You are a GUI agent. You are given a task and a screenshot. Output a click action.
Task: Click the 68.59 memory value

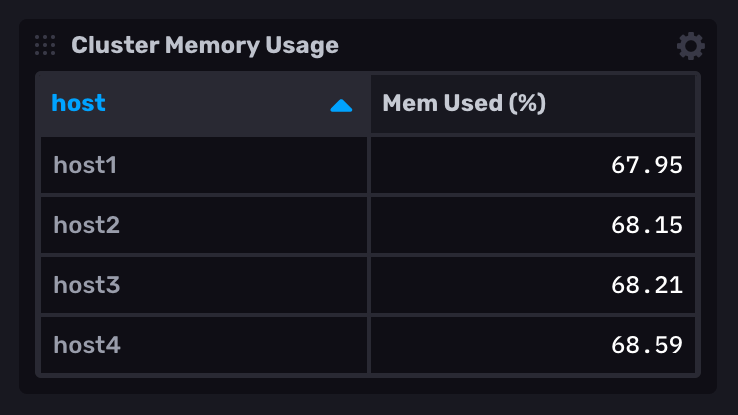pos(646,345)
